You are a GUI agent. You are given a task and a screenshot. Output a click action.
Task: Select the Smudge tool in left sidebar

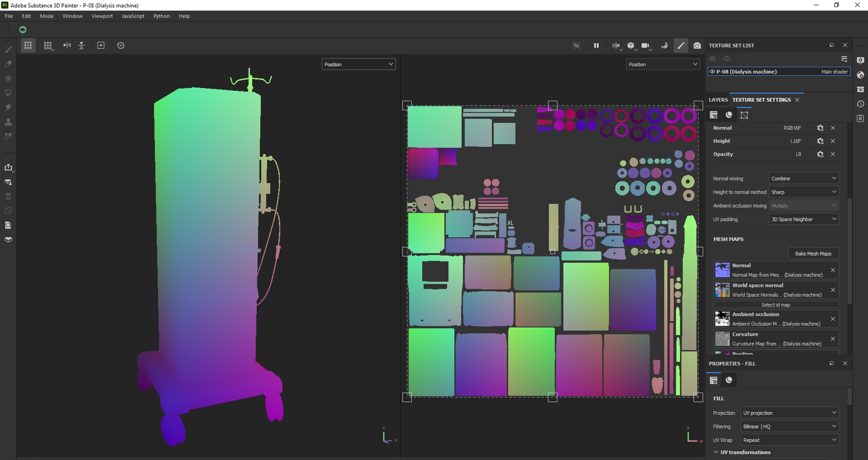click(8, 107)
